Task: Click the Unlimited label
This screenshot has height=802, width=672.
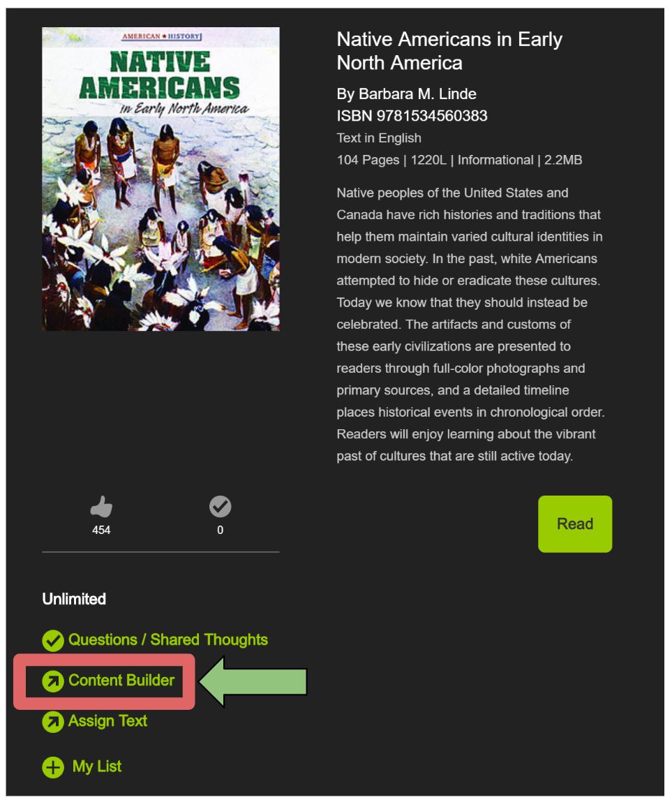Action: (74, 599)
